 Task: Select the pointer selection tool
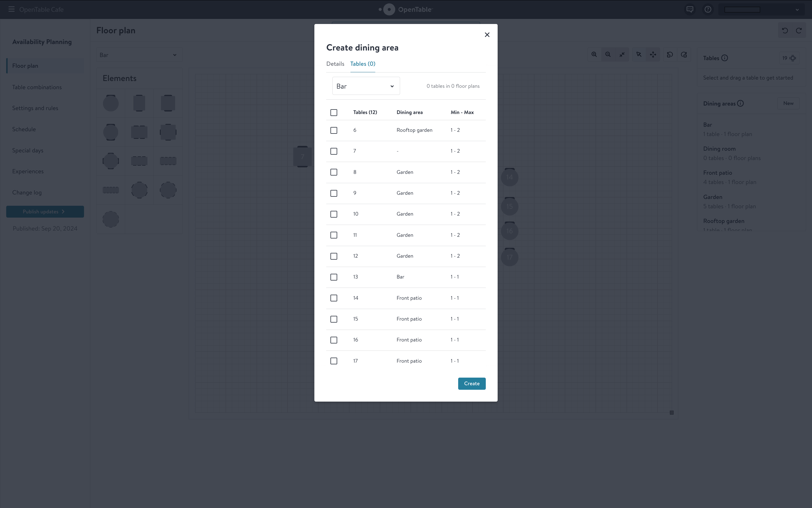click(639, 54)
